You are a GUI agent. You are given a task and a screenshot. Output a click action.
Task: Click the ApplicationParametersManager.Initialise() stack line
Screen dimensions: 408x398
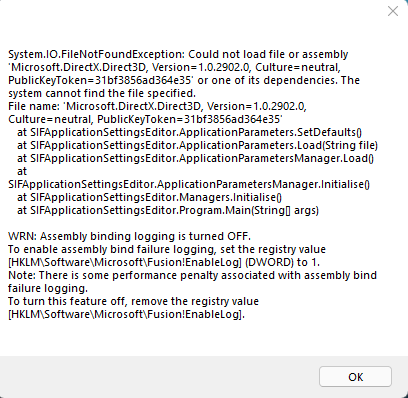pyautogui.click(x=189, y=184)
